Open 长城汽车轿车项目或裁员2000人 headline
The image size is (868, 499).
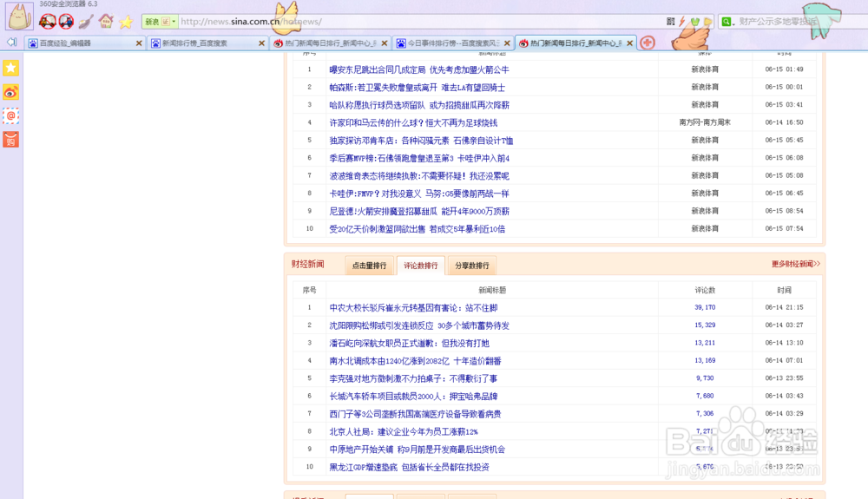click(413, 397)
